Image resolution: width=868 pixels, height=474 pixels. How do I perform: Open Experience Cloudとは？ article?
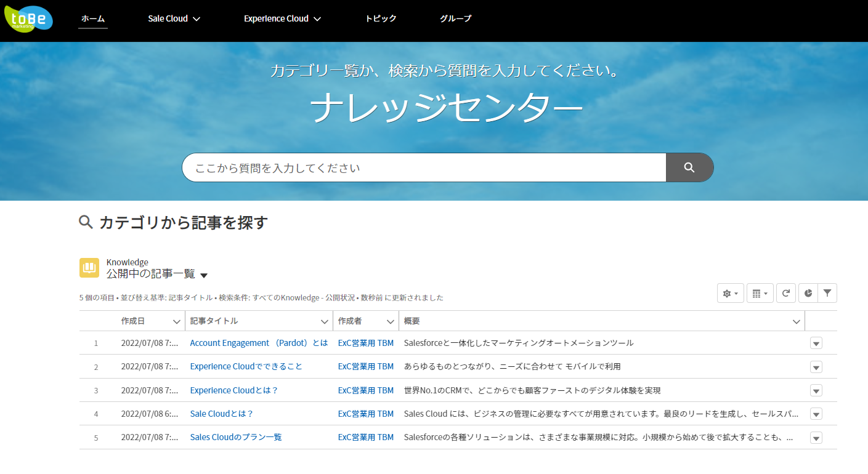(x=234, y=390)
